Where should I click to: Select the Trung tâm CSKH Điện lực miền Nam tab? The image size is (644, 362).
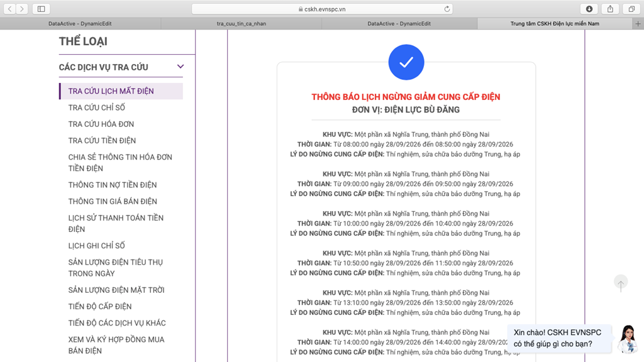[x=555, y=24]
